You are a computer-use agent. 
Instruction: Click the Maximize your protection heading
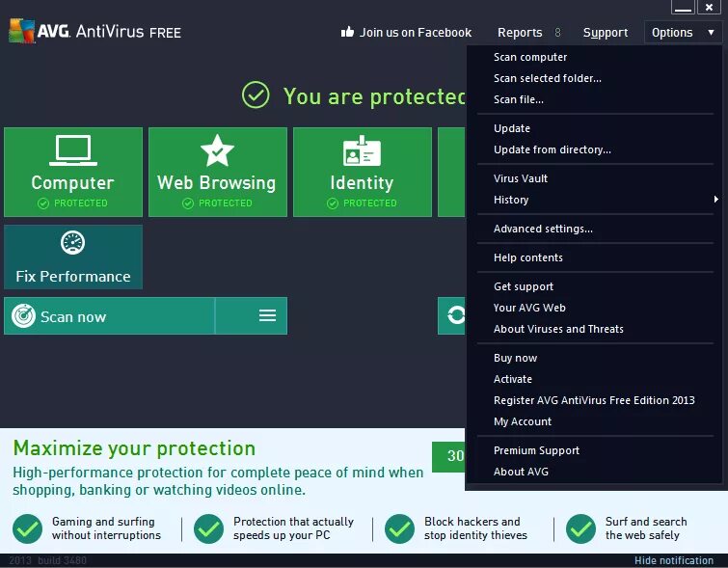[x=134, y=448]
